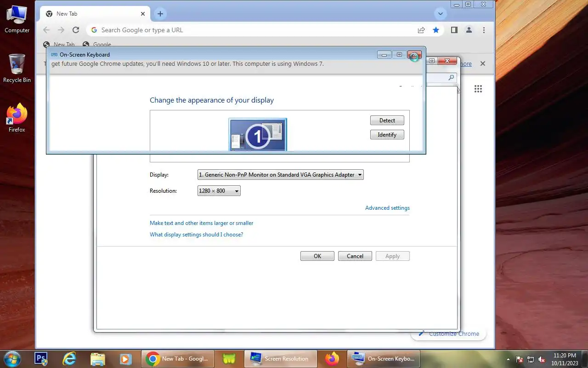Open Make text and other items larger link

pyautogui.click(x=201, y=223)
